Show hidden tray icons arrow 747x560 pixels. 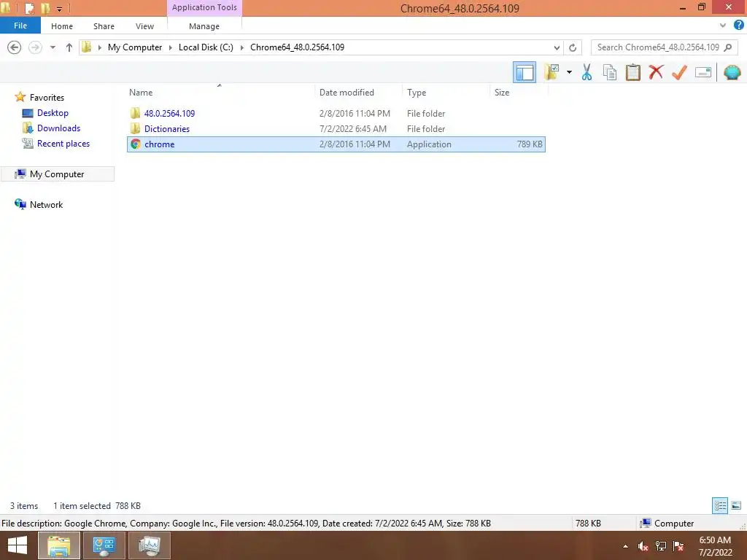click(x=625, y=546)
